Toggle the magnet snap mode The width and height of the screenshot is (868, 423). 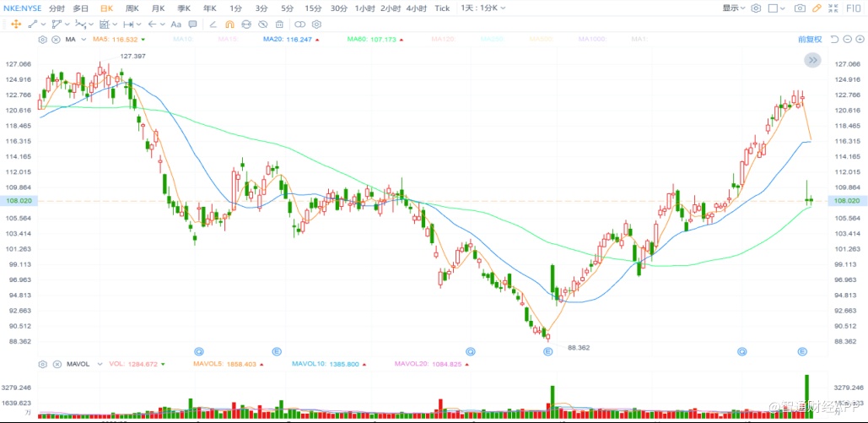229,24
